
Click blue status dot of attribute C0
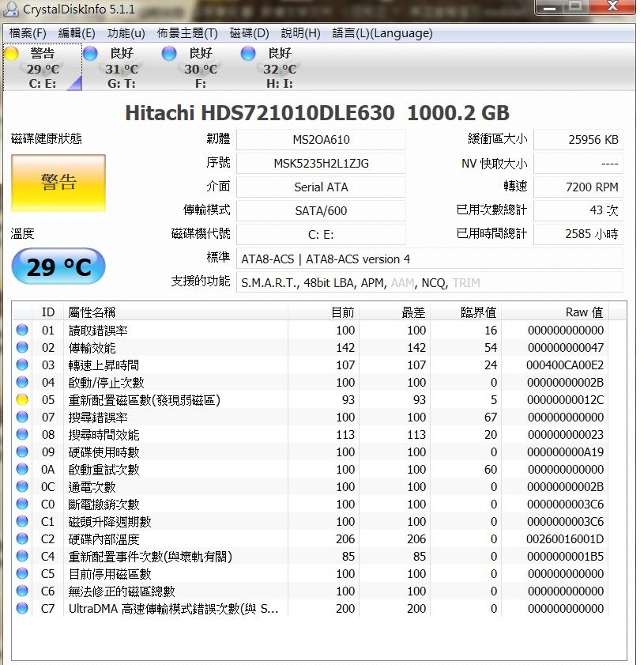point(22,504)
